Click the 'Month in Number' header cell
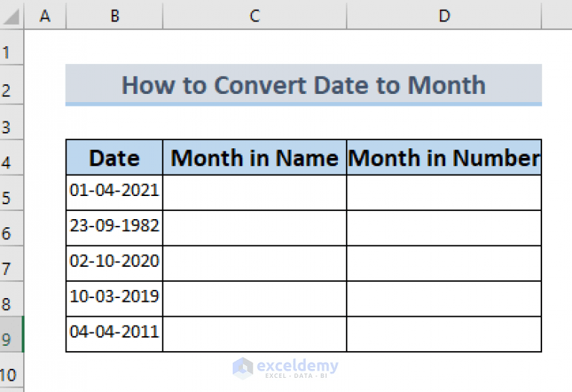Viewport: 572px width, 392px height. 444,157
